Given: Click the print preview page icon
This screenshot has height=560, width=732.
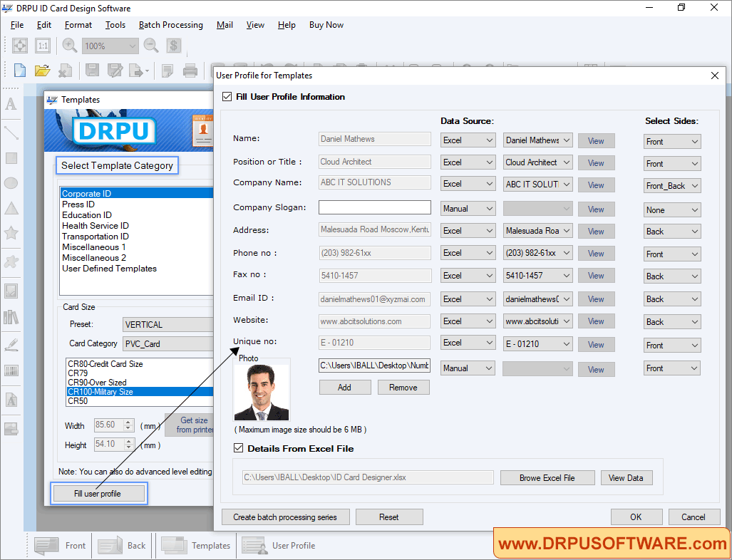Looking at the screenshot, I should pyautogui.click(x=167, y=71).
